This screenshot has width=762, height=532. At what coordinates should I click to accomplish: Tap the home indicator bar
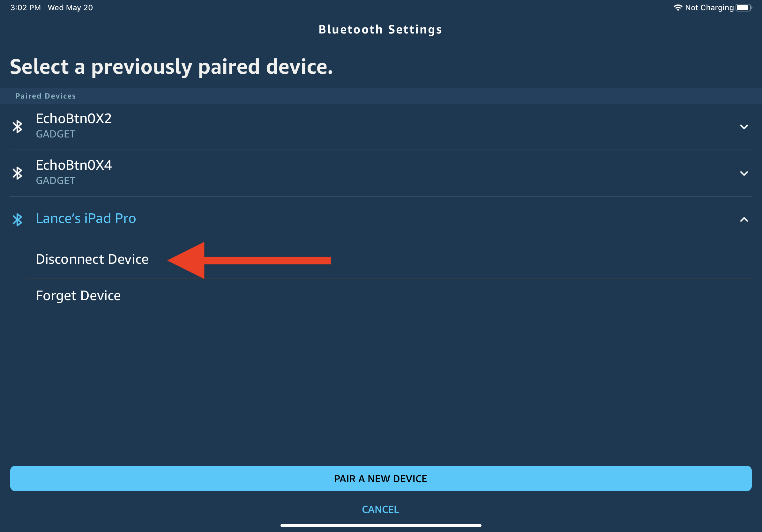click(x=381, y=525)
